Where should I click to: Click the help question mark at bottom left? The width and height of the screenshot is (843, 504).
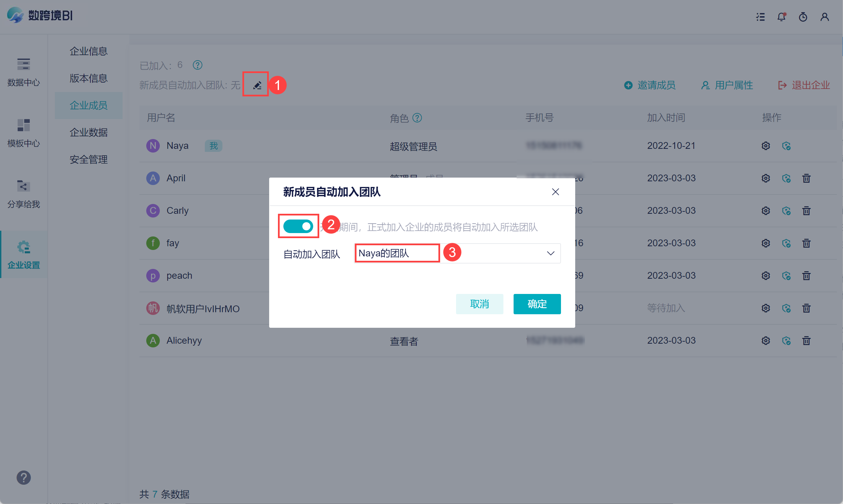click(x=23, y=478)
